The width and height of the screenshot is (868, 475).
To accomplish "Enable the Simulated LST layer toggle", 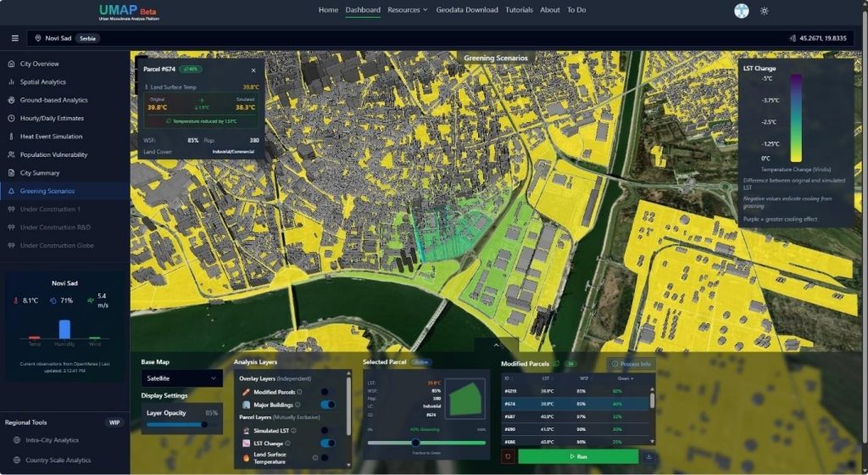I will pyautogui.click(x=328, y=430).
